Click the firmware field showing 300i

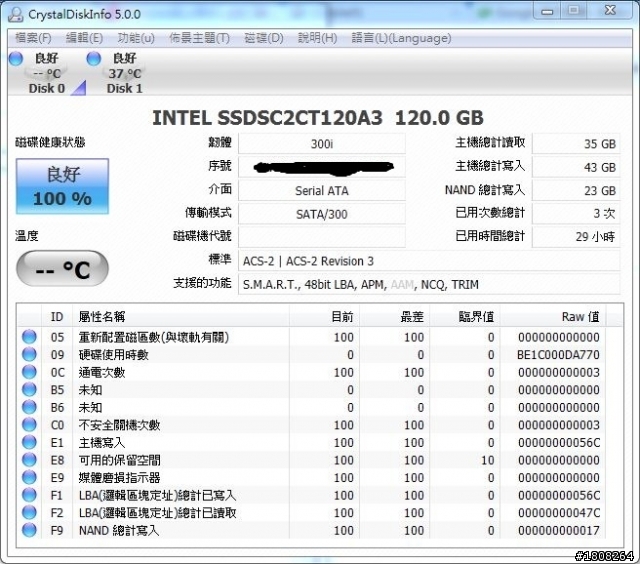pos(322,144)
